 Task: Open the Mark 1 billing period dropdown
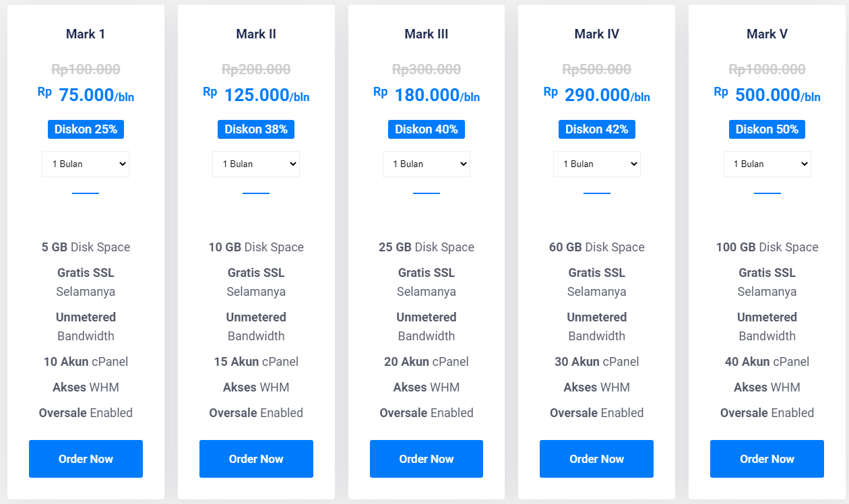[86, 164]
